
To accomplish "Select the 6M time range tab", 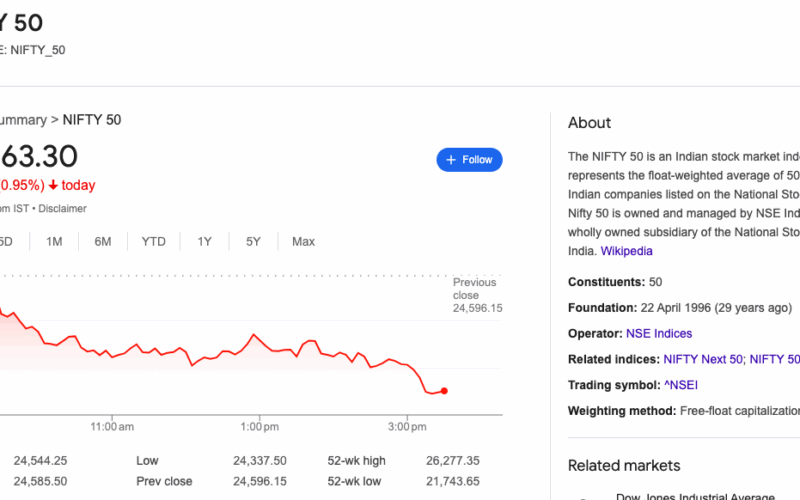I will point(103,241).
